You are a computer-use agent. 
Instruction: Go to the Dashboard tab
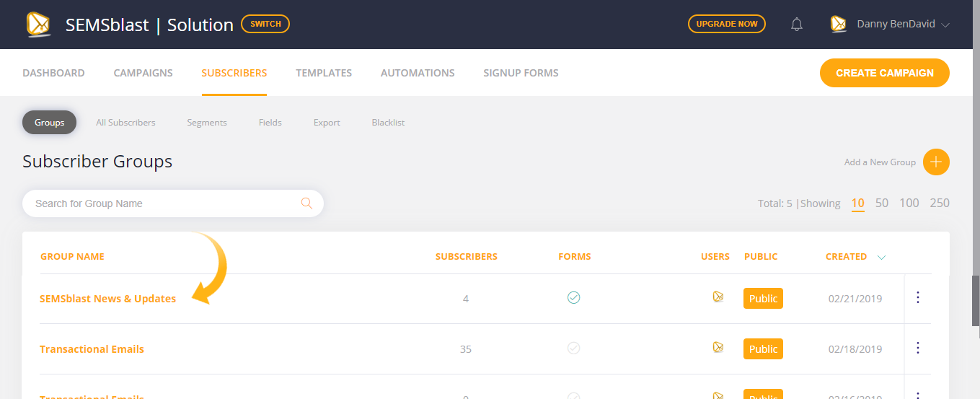coord(53,73)
